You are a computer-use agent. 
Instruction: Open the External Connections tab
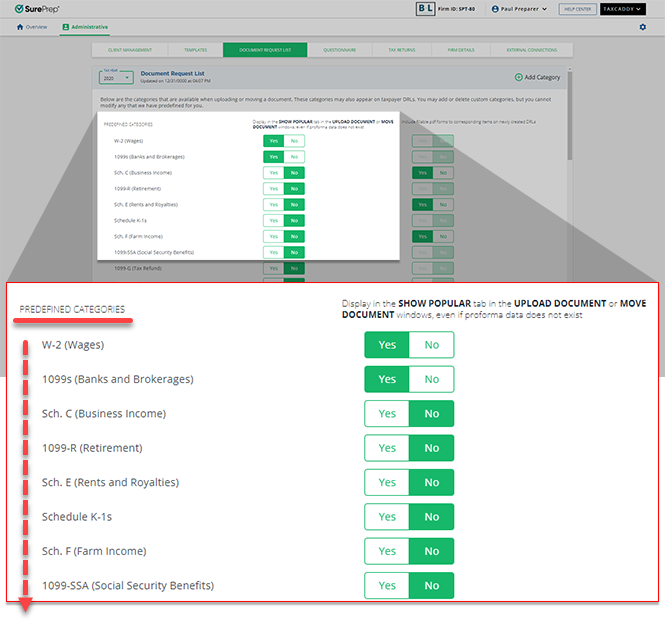click(531, 50)
